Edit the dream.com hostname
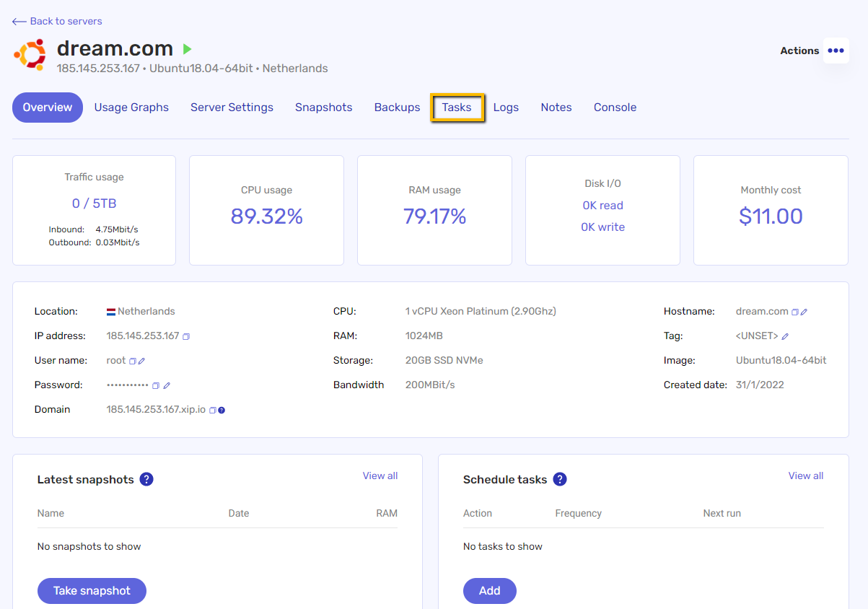868x609 pixels. 804,312
